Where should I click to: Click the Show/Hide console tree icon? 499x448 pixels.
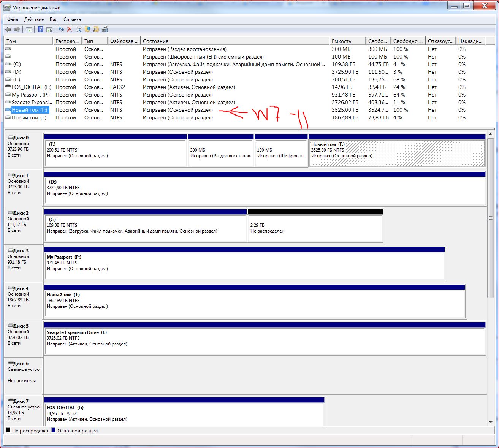tap(29, 30)
